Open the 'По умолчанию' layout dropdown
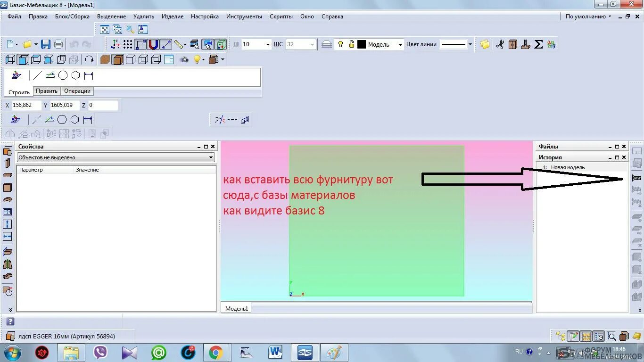Screen dimensions: 644x362 coord(588,16)
